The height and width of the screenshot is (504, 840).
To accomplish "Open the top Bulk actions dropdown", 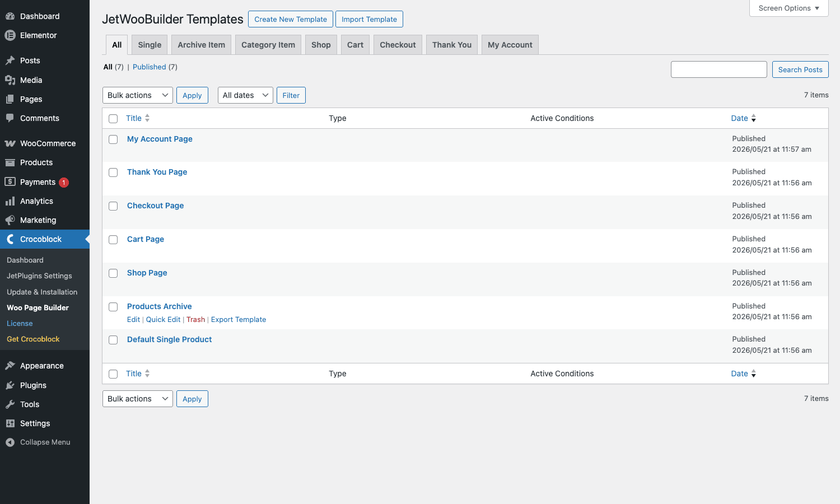I will 138,95.
